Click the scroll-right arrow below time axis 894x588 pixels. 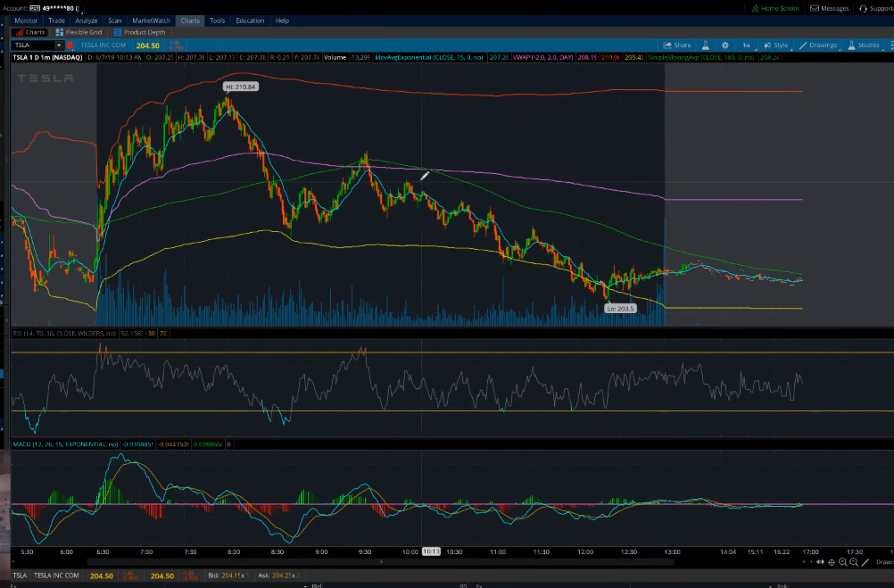[811, 562]
